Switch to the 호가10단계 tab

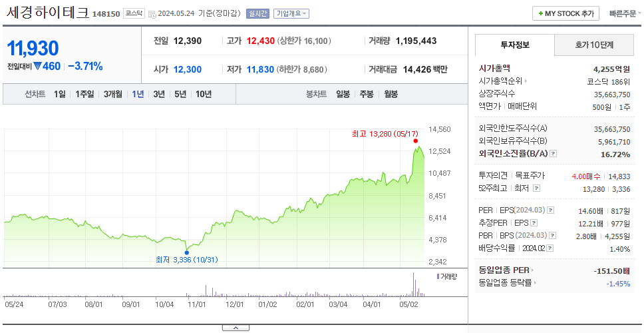click(x=594, y=45)
